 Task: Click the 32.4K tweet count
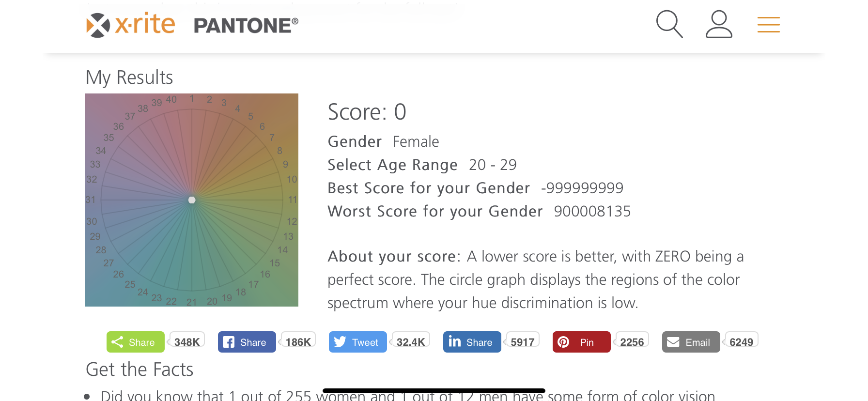tap(410, 341)
